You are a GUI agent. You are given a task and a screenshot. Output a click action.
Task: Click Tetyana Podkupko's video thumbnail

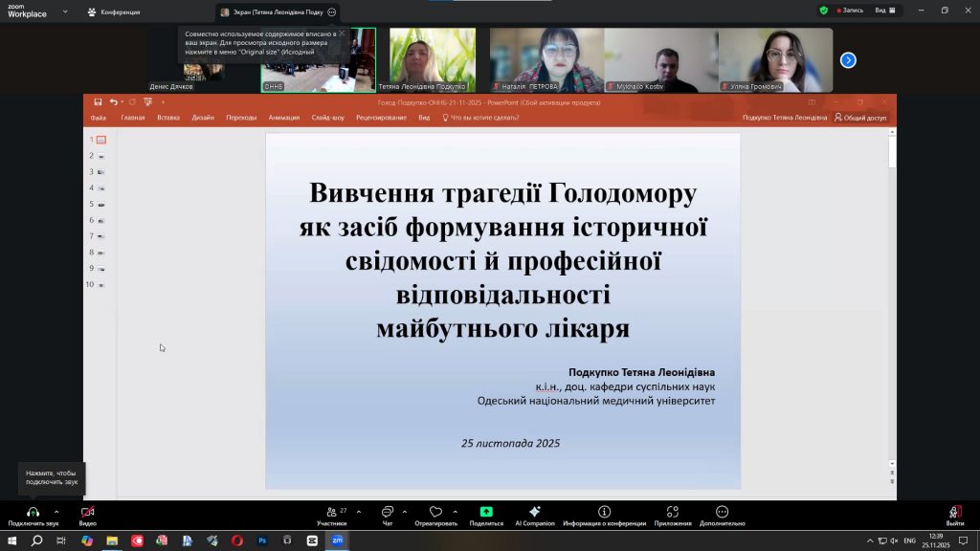click(x=433, y=57)
